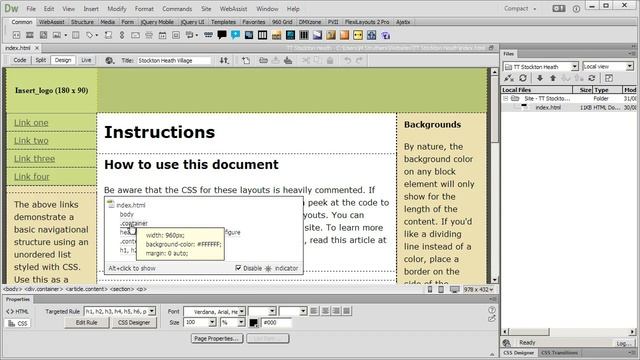Open File Management icon in document toolbar

click(224, 60)
